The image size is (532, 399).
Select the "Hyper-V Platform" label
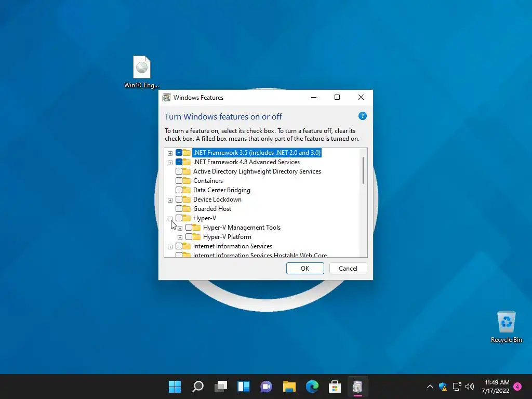coord(227,236)
